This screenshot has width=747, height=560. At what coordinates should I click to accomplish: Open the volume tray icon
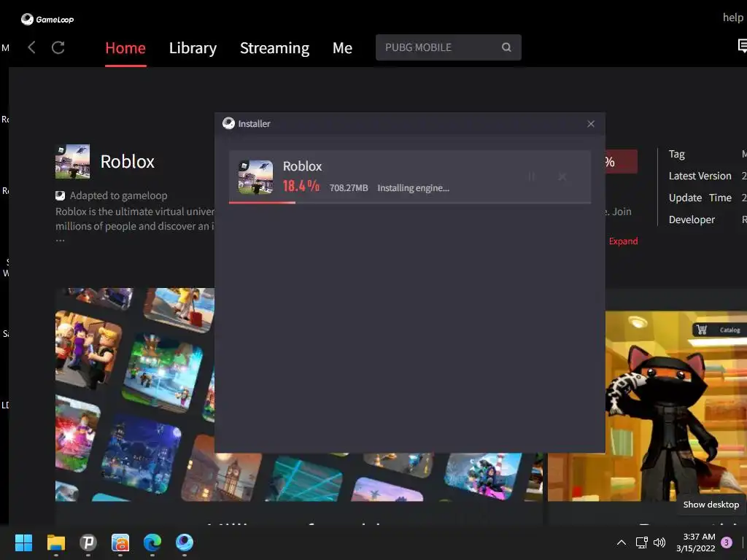click(x=659, y=542)
